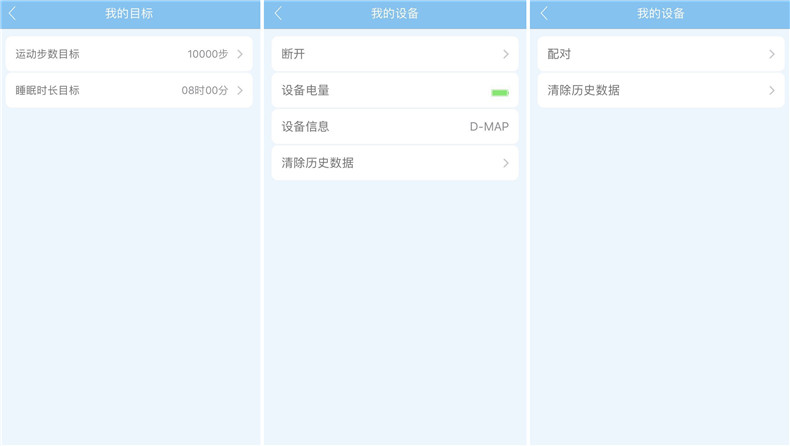Select the 运动步数目标 label

click(47, 54)
